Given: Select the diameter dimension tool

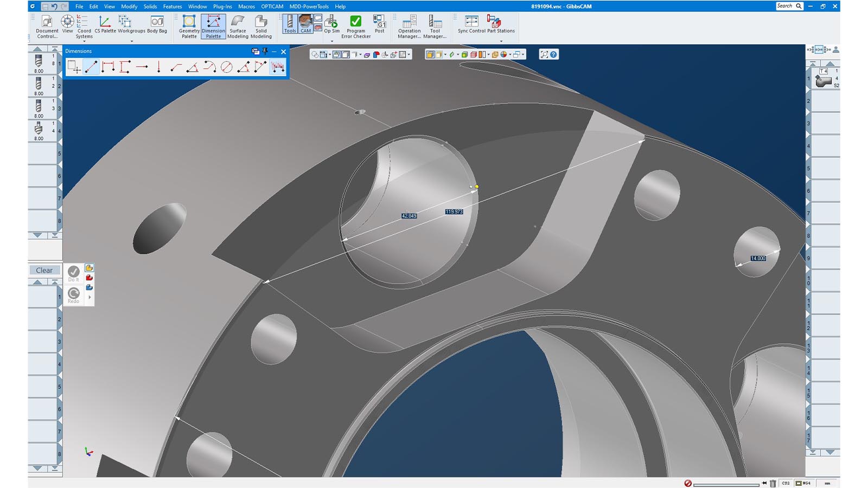Looking at the screenshot, I should (x=226, y=67).
